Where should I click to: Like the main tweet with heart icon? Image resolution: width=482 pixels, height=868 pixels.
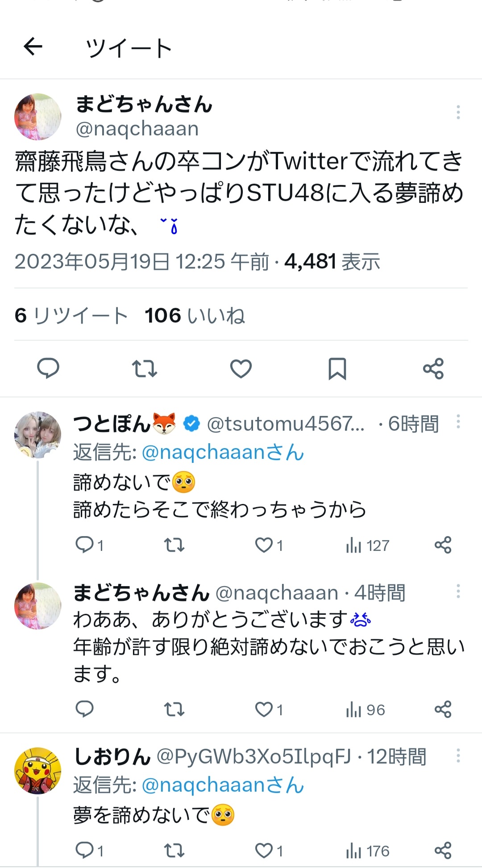pos(241,369)
